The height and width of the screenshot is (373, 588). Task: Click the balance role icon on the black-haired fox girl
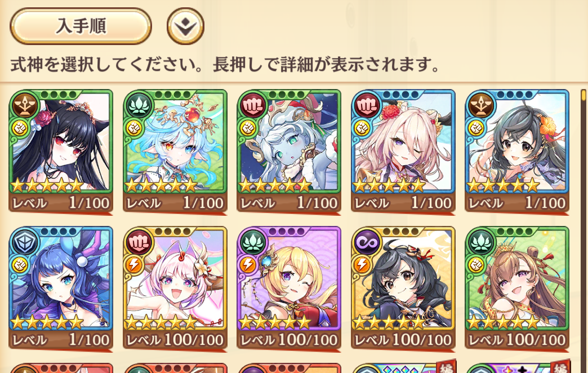pyautogui.click(x=25, y=105)
